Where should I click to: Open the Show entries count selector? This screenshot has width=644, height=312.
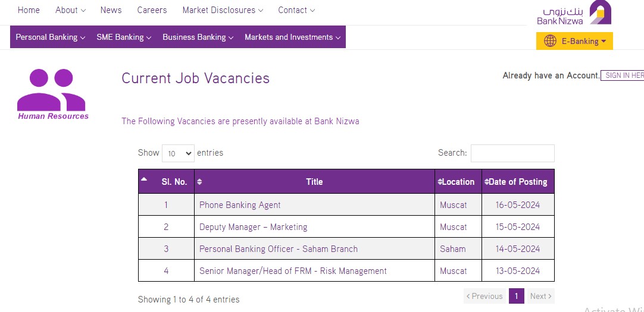178,153
